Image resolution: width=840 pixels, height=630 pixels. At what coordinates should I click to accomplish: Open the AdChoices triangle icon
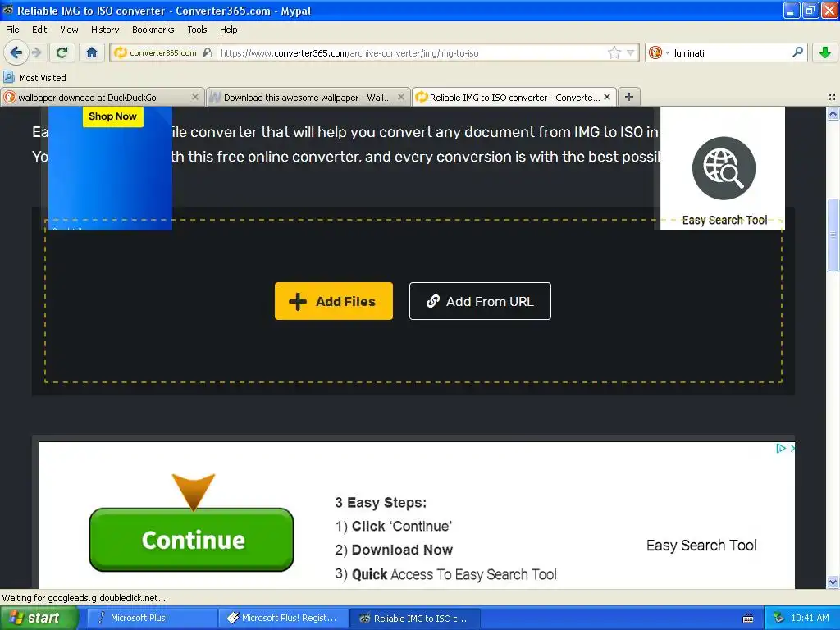781,449
